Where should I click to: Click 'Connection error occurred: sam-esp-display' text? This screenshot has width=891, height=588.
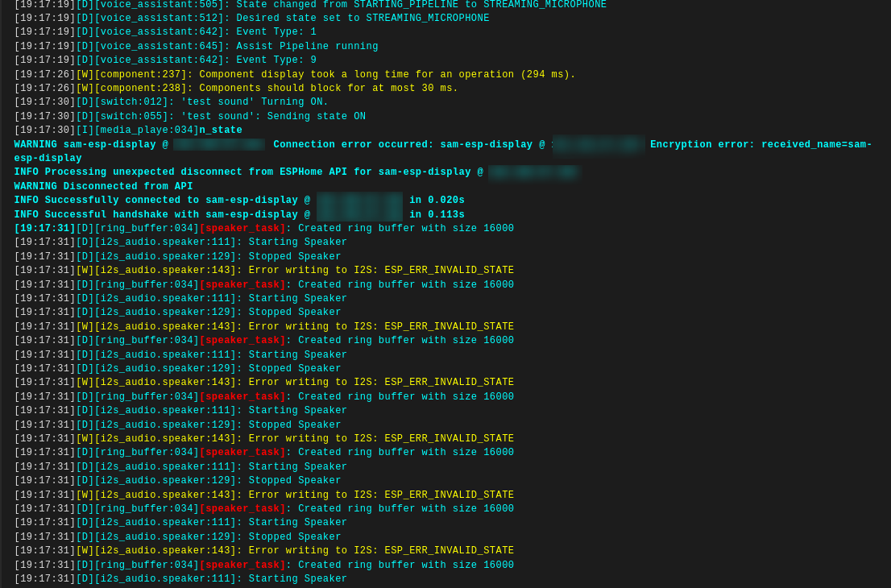[x=403, y=145]
